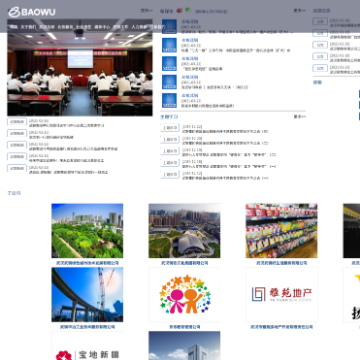The height and width of the screenshot is (360, 360).
Task: Open company name link under 雅苑地产 logo
Action: [282, 327]
